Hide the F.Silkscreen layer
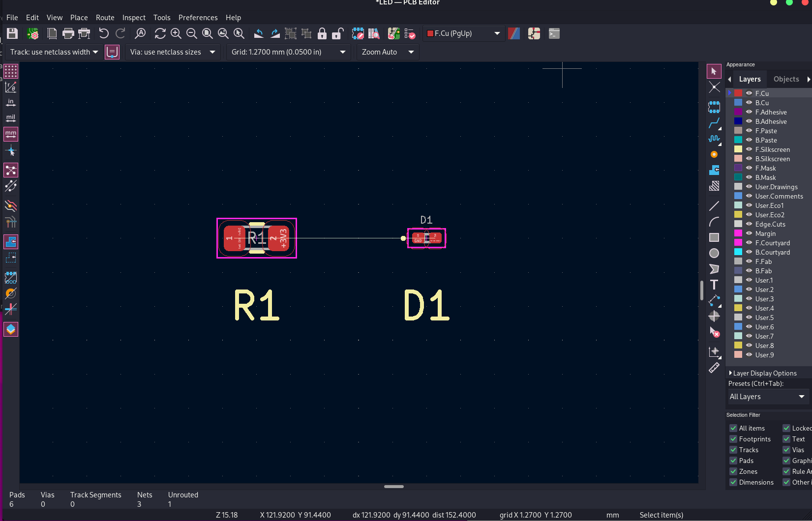This screenshot has height=521, width=812. point(748,149)
